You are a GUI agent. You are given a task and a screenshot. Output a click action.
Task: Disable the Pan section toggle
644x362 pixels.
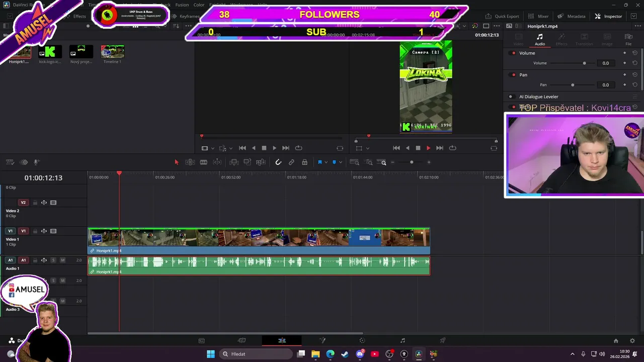coord(513,74)
